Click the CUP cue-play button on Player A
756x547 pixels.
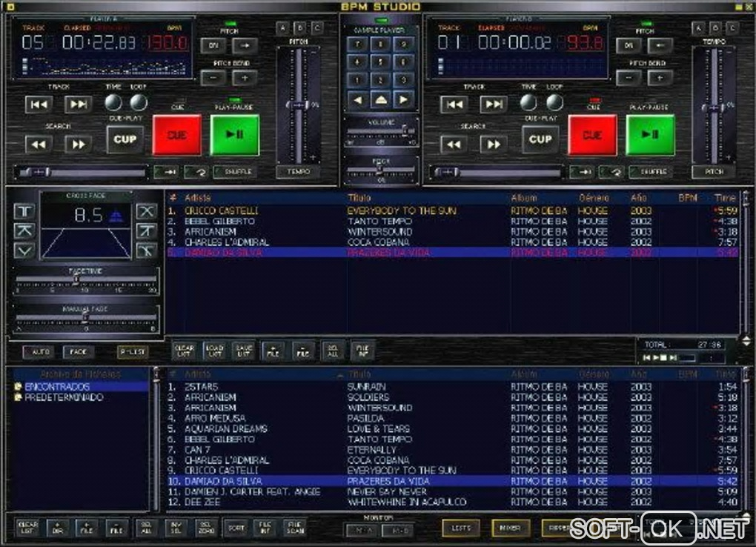(125, 139)
